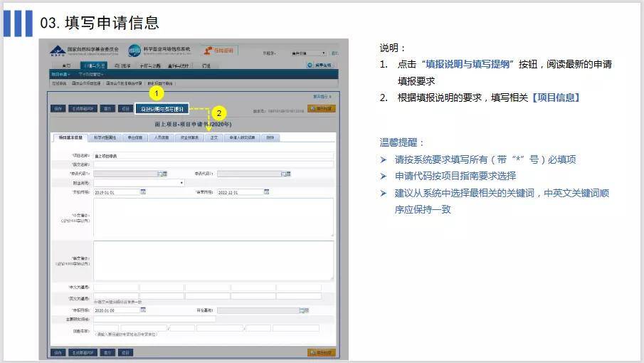Open the calendar picker beside start date 2019-01-01

143,192
